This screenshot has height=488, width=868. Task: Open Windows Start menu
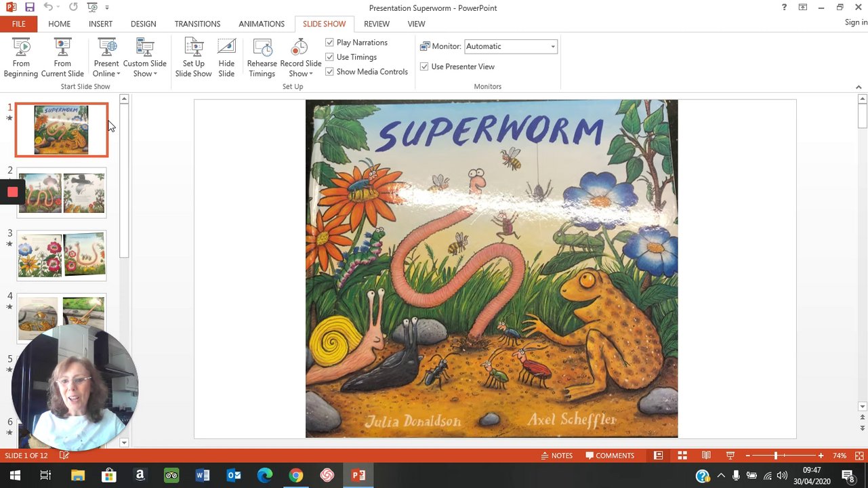pyautogui.click(x=15, y=475)
